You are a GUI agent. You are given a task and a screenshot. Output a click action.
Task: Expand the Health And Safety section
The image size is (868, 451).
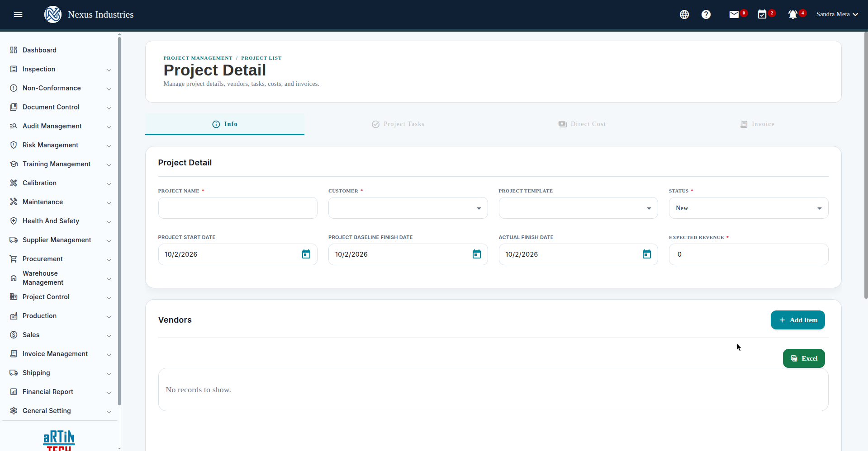61,221
